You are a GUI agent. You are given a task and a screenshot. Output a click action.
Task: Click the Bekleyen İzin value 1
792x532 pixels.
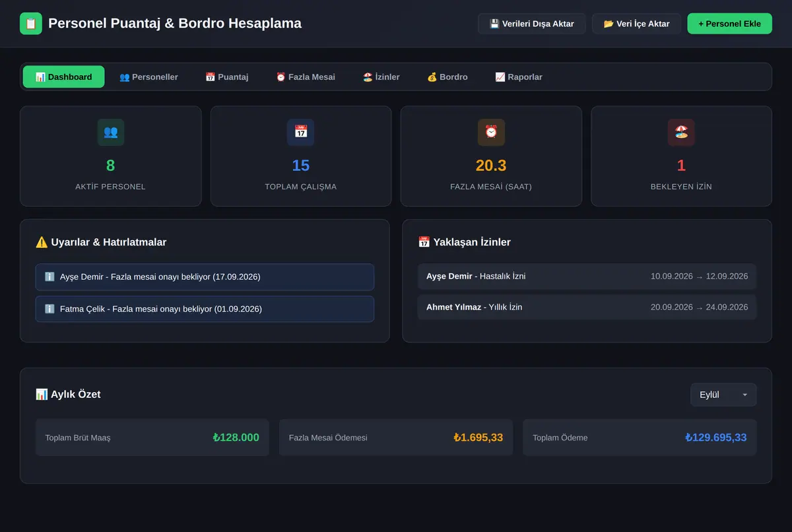click(x=681, y=166)
